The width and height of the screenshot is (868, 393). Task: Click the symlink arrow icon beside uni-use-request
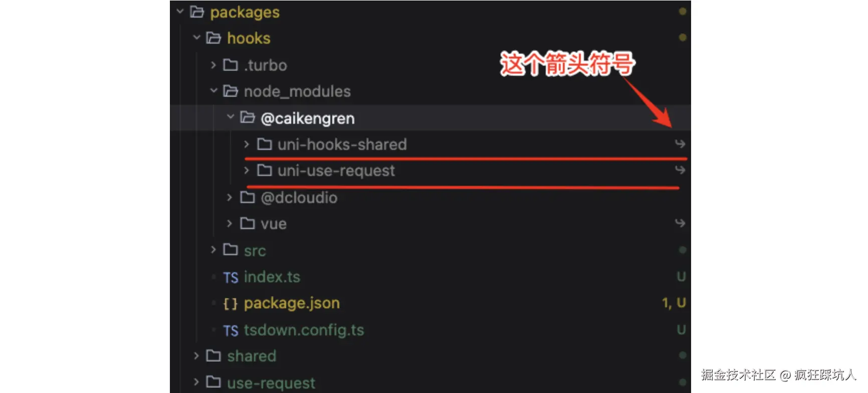680,170
